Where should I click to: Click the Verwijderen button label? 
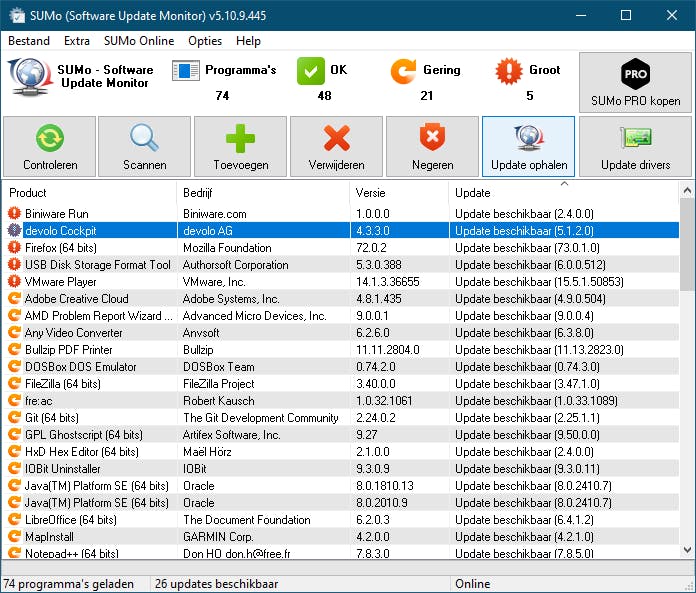pyautogui.click(x=336, y=165)
